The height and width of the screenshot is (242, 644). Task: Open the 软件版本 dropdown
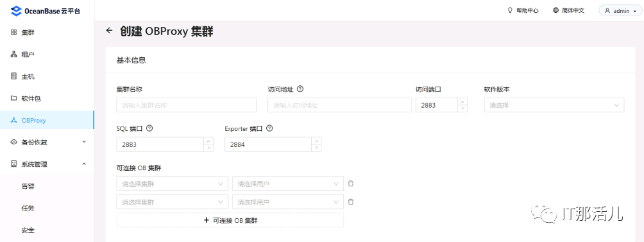click(554, 105)
